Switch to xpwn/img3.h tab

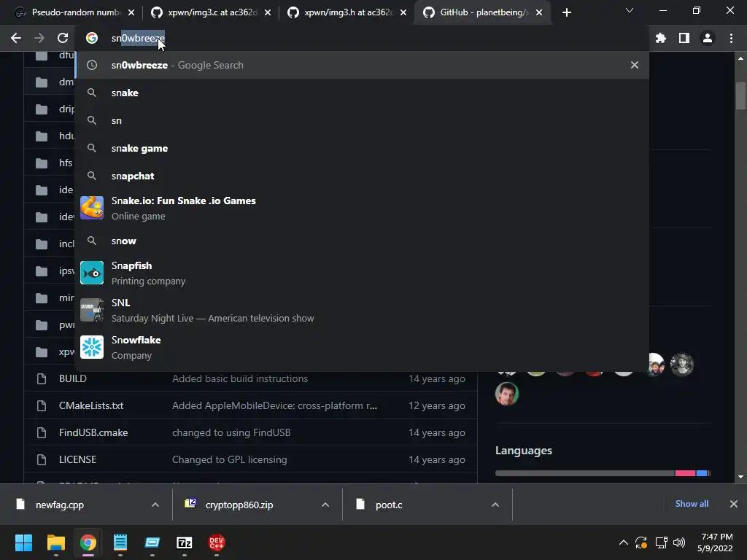tap(347, 12)
